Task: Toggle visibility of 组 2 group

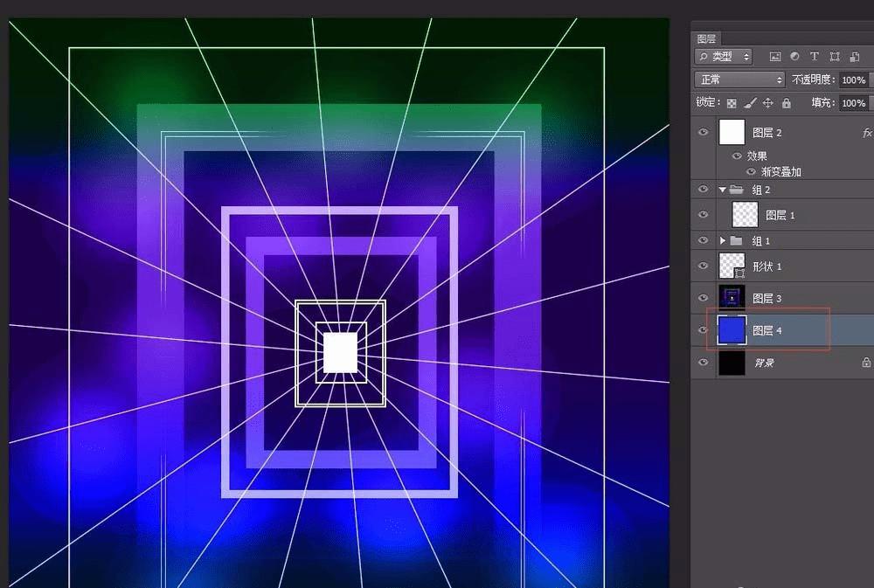Action: [703, 189]
